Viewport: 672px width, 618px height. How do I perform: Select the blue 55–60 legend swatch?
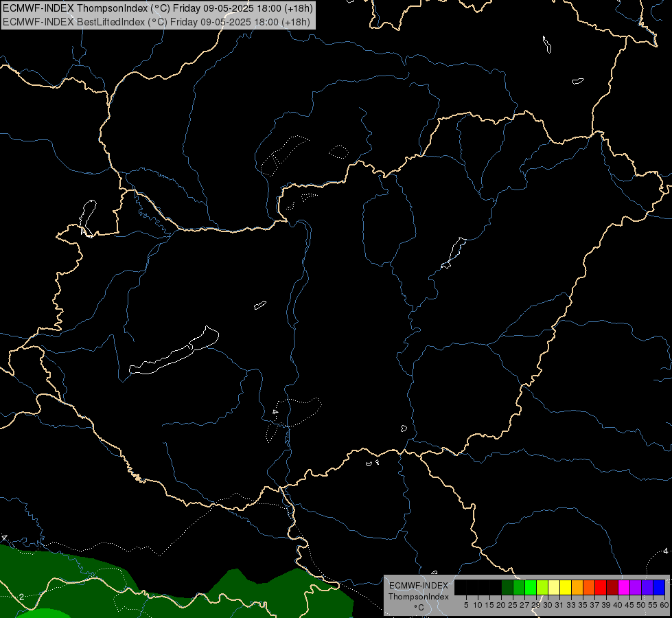(x=659, y=587)
